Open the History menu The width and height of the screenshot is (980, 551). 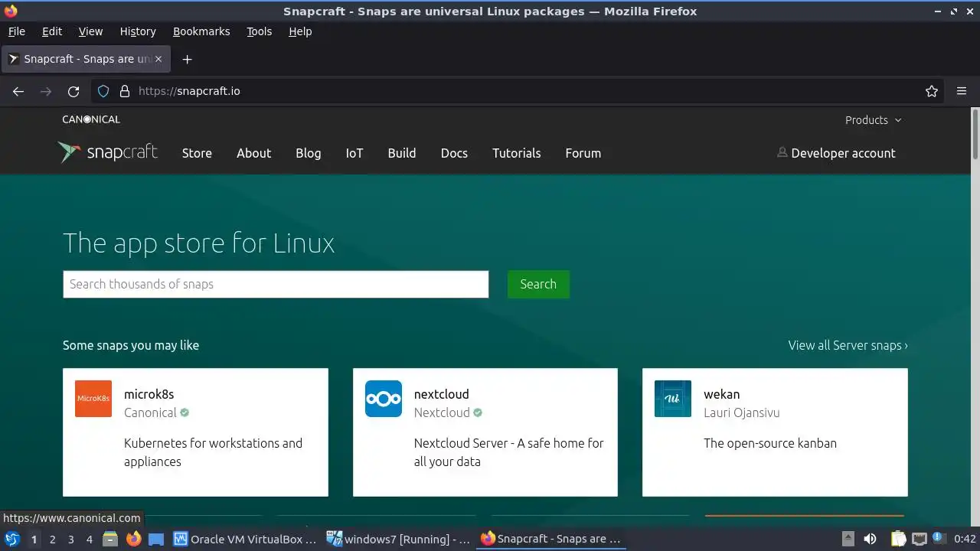tap(138, 31)
